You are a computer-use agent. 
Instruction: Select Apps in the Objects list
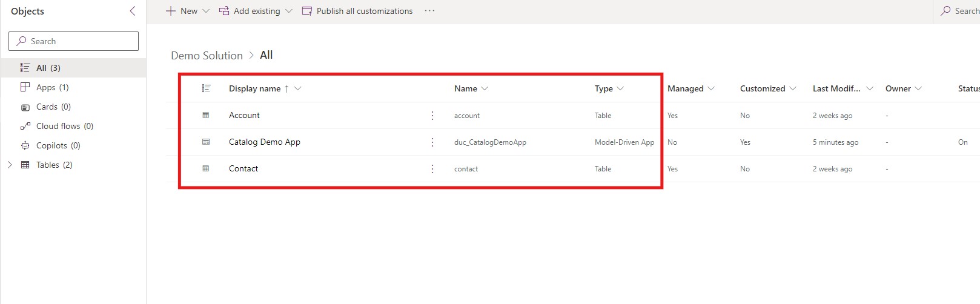pyautogui.click(x=52, y=87)
